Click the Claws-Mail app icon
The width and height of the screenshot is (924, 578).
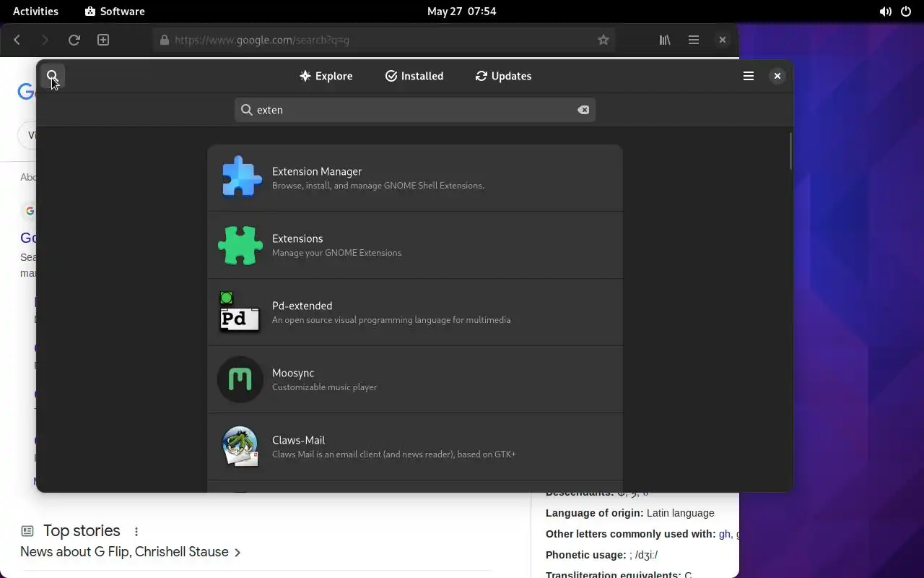coord(240,447)
